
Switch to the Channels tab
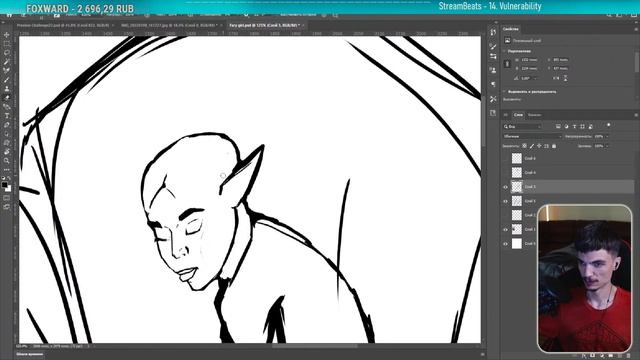click(534, 115)
